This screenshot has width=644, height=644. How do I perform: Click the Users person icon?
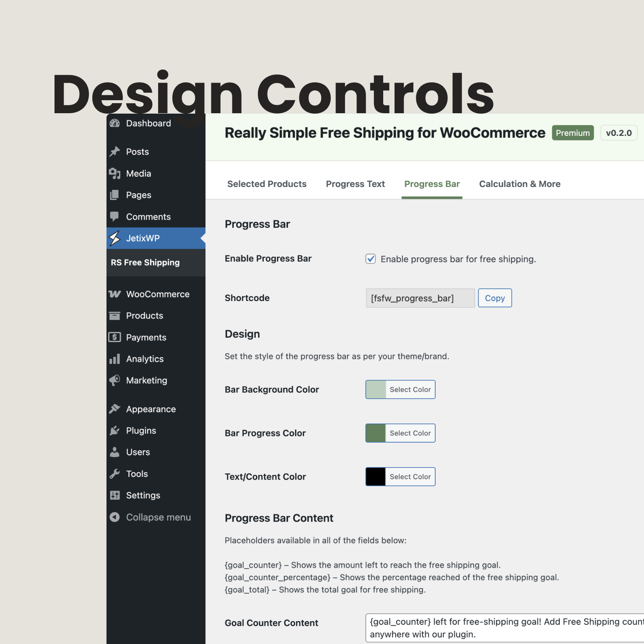point(114,452)
